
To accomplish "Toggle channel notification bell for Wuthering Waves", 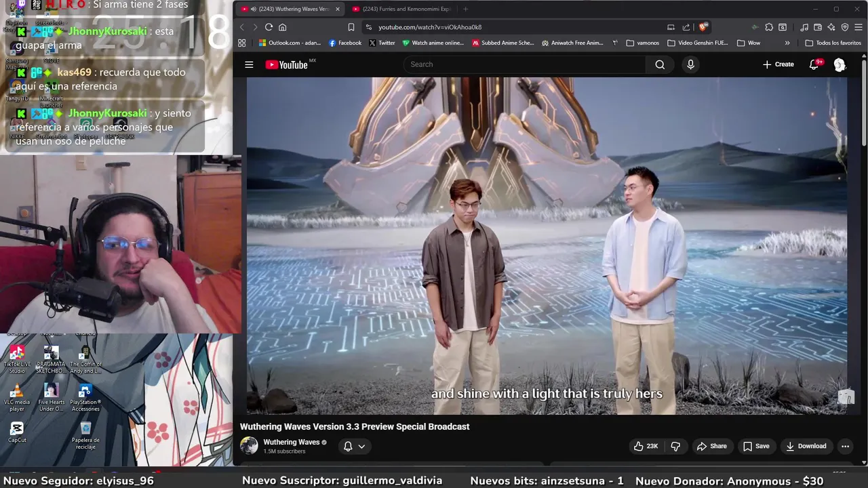I will click(348, 446).
